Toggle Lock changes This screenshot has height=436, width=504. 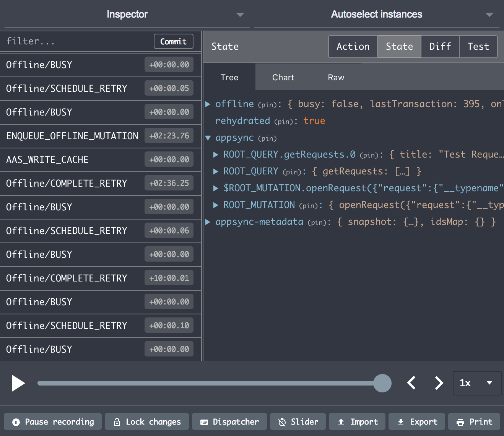coord(147,422)
